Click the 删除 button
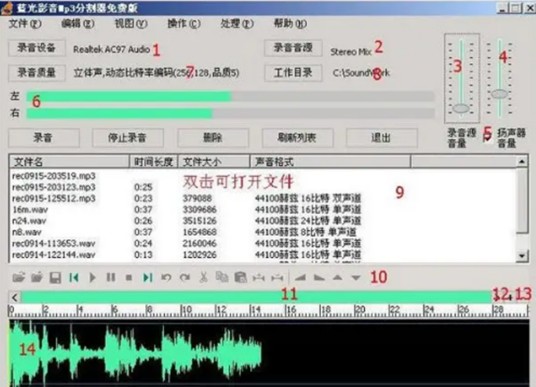This screenshot has width=536, height=387. 212,137
